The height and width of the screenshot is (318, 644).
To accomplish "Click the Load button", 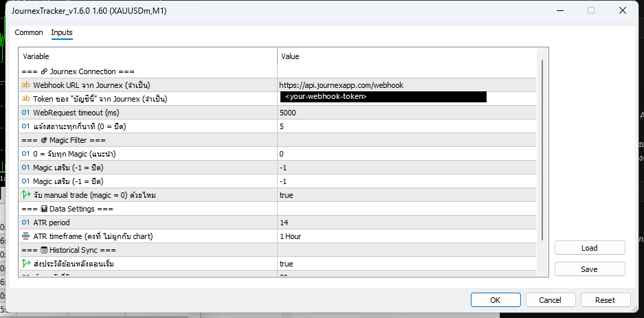I will pyautogui.click(x=590, y=248).
